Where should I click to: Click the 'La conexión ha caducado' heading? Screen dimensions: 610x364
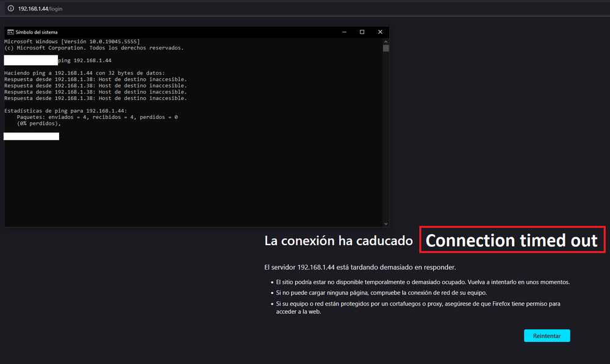click(x=339, y=241)
